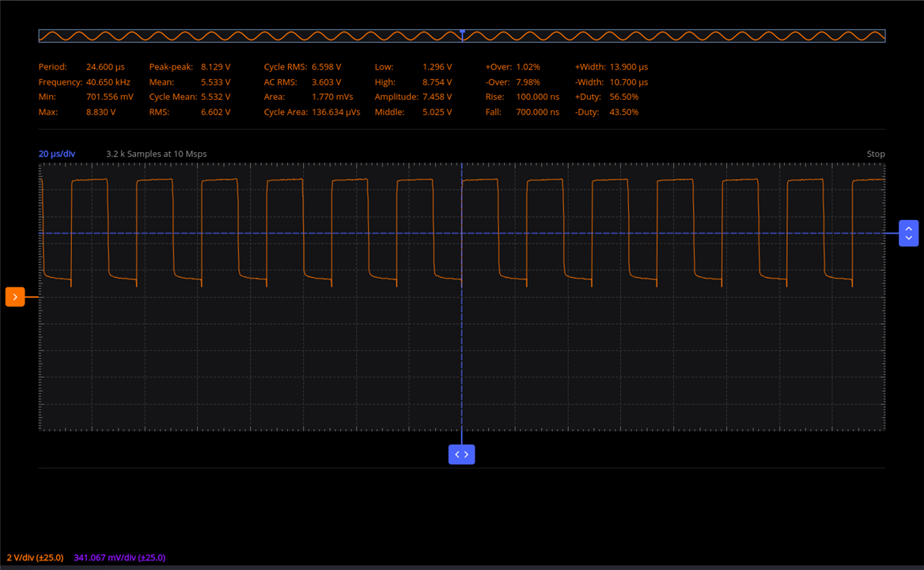Click the sample rate info text

pos(156,154)
